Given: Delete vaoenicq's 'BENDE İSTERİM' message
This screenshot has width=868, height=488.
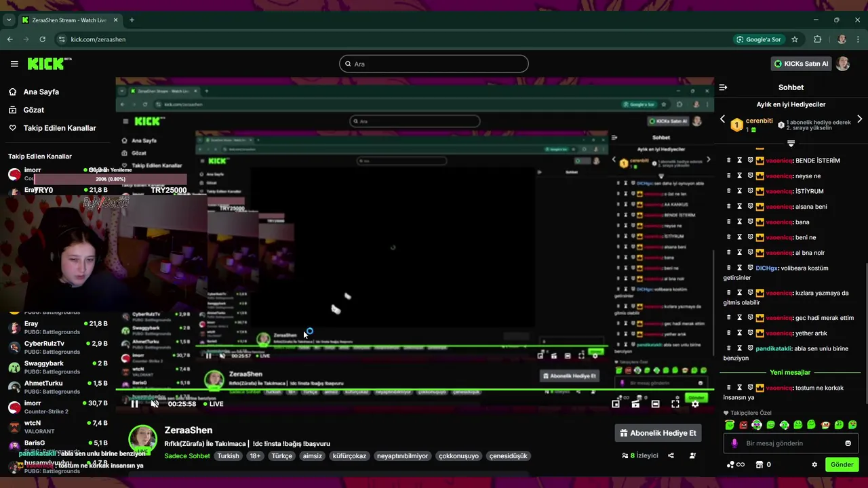Looking at the screenshot, I should point(729,161).
